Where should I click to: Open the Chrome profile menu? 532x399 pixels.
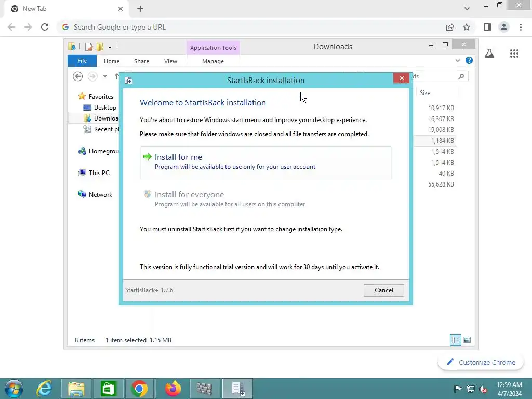(504, 27)
